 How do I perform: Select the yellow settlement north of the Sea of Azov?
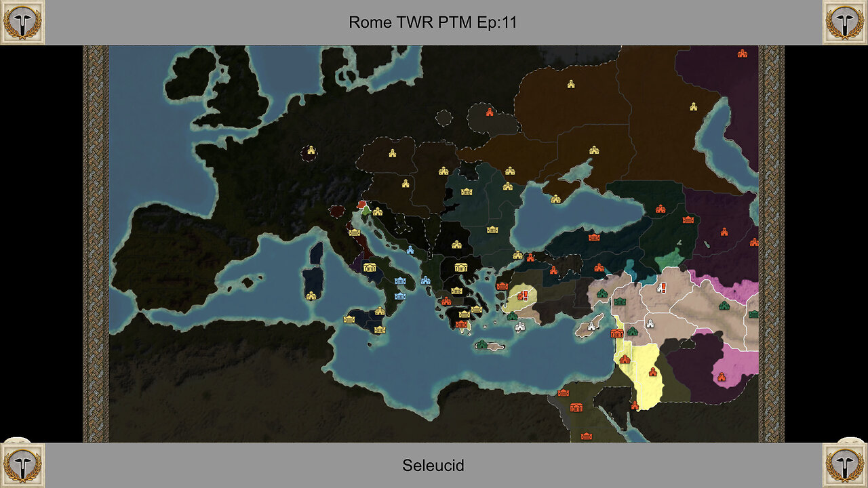[594, 150]
